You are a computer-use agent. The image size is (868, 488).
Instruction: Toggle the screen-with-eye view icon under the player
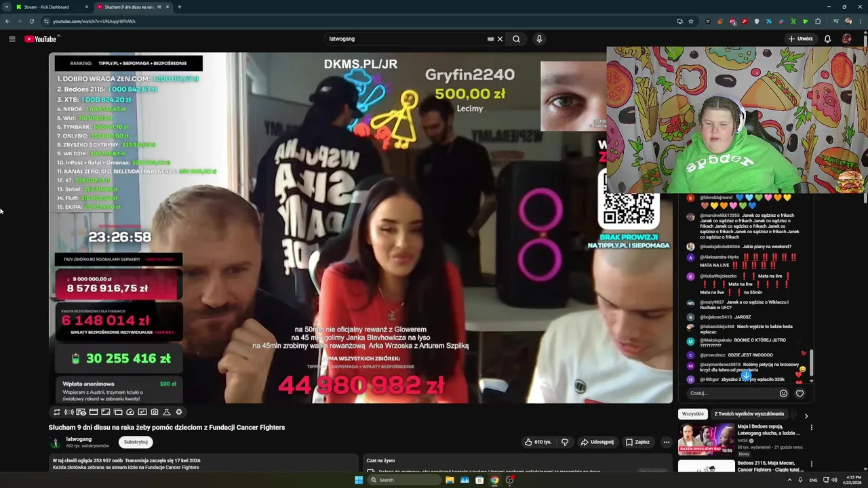tap(81, 412)
